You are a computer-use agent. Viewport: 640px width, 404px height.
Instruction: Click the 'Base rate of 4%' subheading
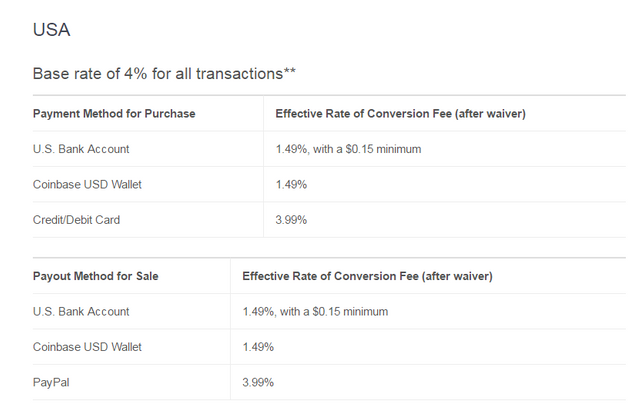coord(163,73)
